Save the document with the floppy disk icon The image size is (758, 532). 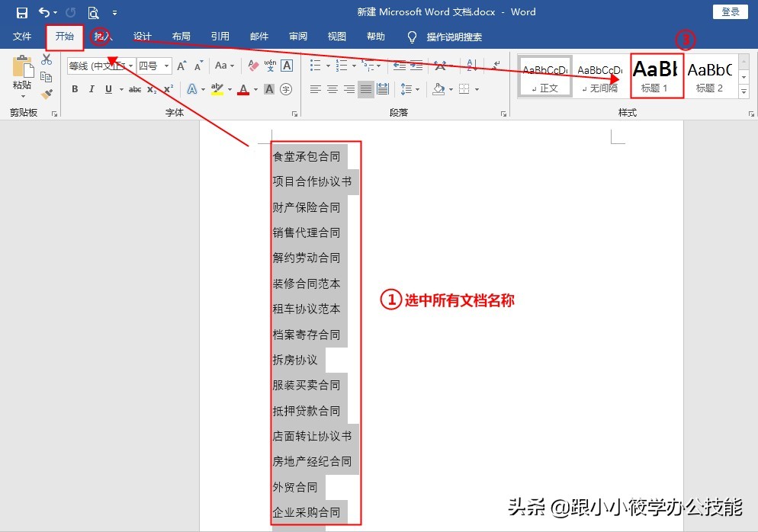(x=22, y=12)
